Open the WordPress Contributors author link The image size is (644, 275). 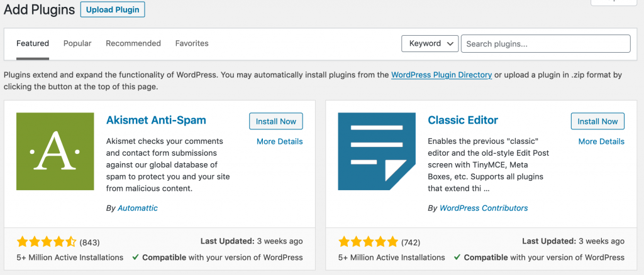click(484, 208)
